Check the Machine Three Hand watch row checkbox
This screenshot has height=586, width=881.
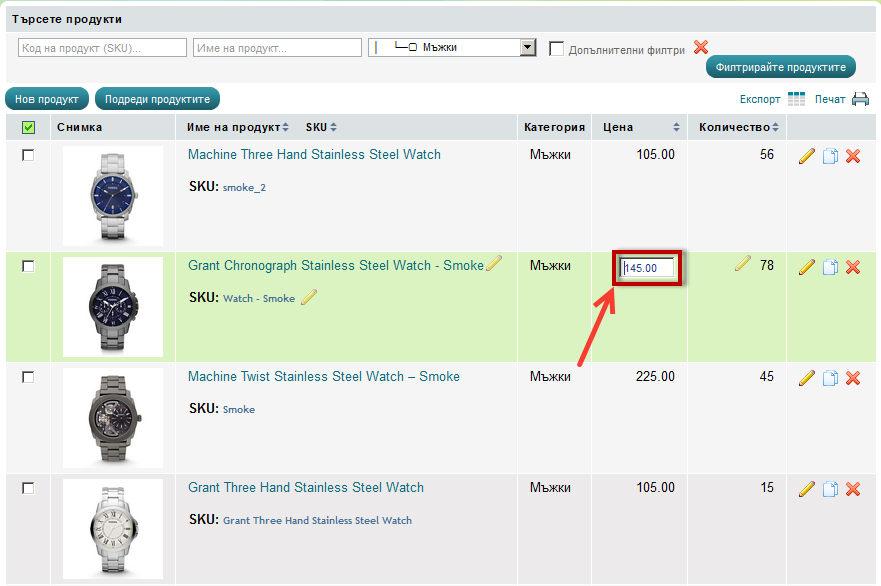pyautogui.click(x=28, y=155)
